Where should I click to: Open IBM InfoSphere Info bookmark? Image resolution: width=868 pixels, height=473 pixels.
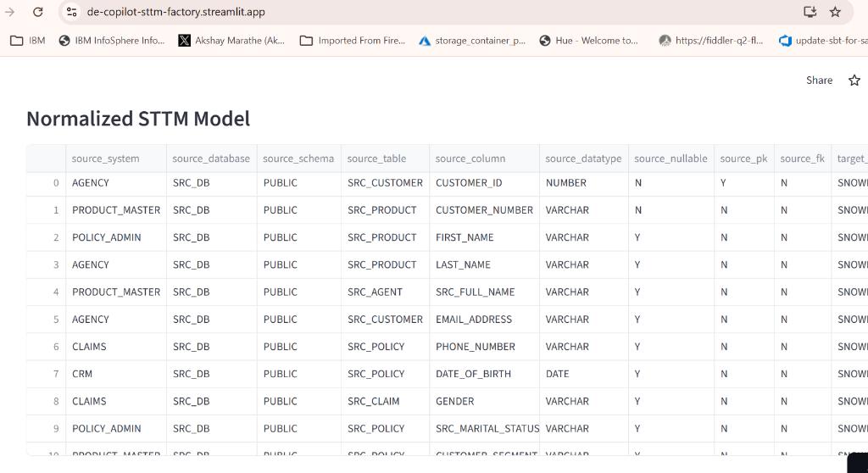coord(112,41)
